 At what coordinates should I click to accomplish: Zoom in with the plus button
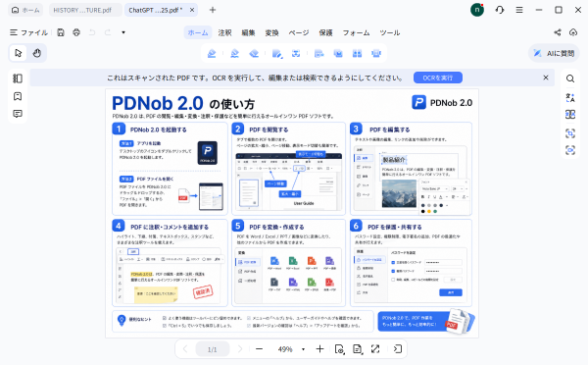coord(319,349)
